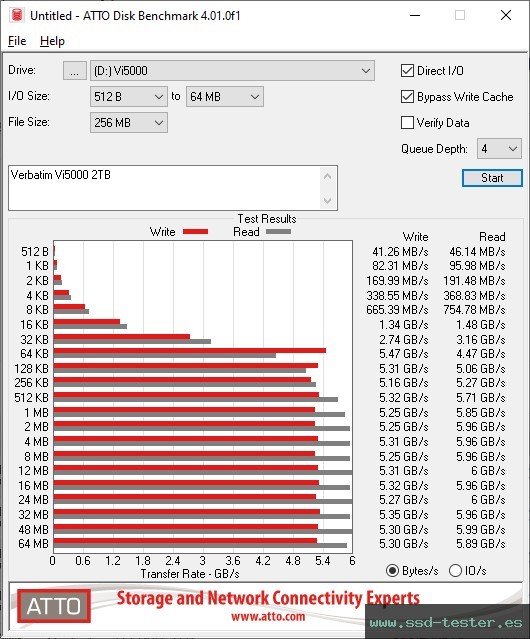Click the 1 MB row label in chart

click(36, 412)
